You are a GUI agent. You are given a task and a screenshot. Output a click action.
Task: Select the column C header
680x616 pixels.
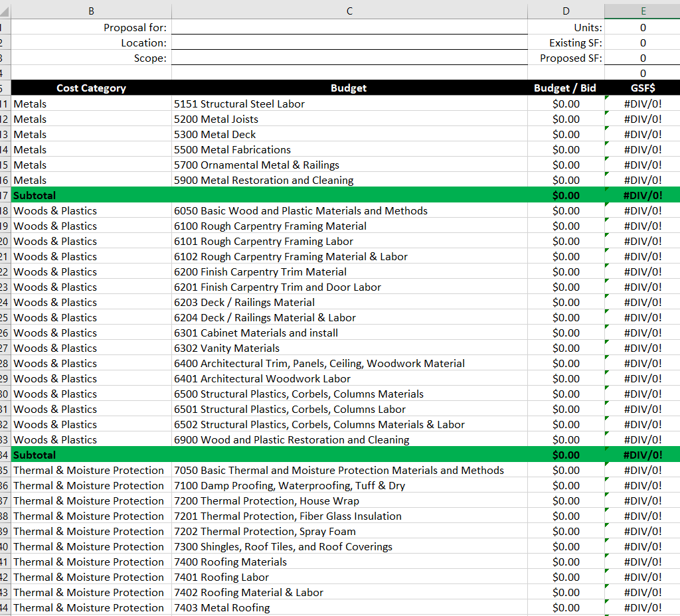[349, 9]
